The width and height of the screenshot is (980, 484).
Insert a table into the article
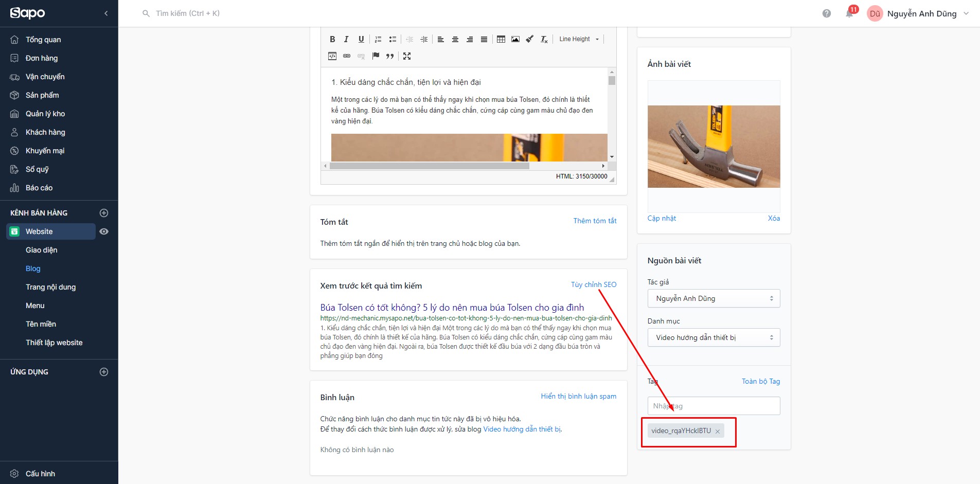point(501,39)
